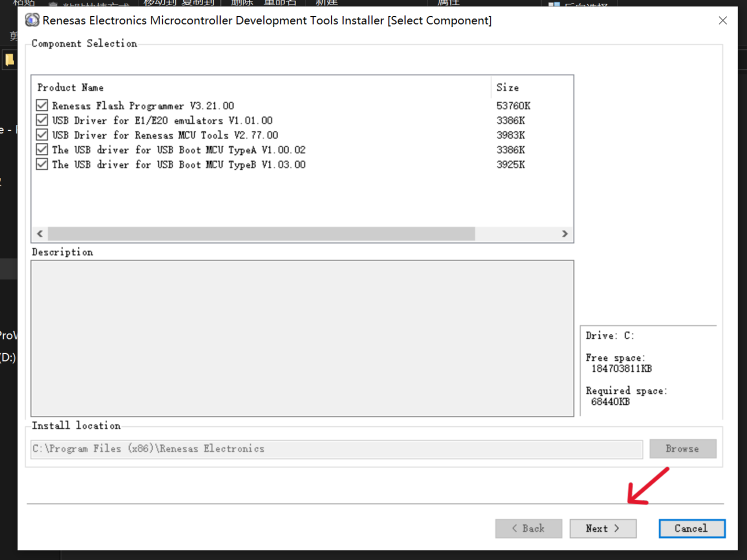Click the Product Name column header
This screenshot has height=560, width=747.
[261, 88]
